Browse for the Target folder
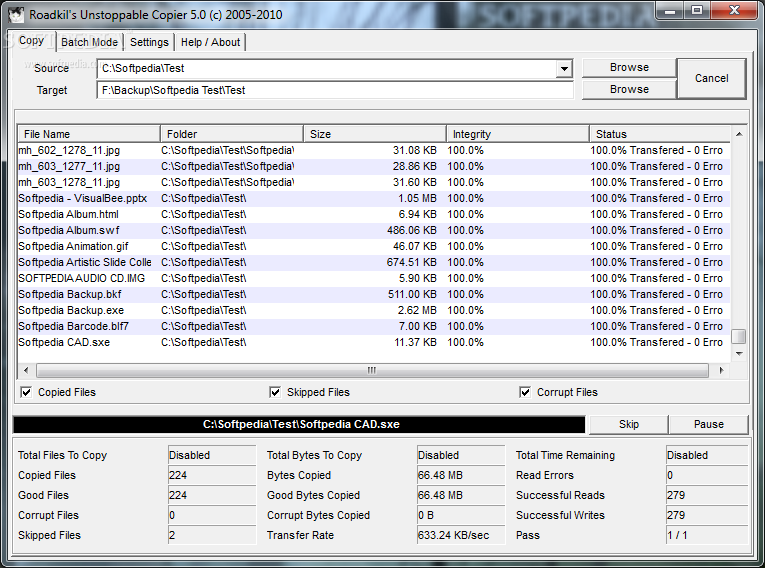765x568 pixels. 629,89
